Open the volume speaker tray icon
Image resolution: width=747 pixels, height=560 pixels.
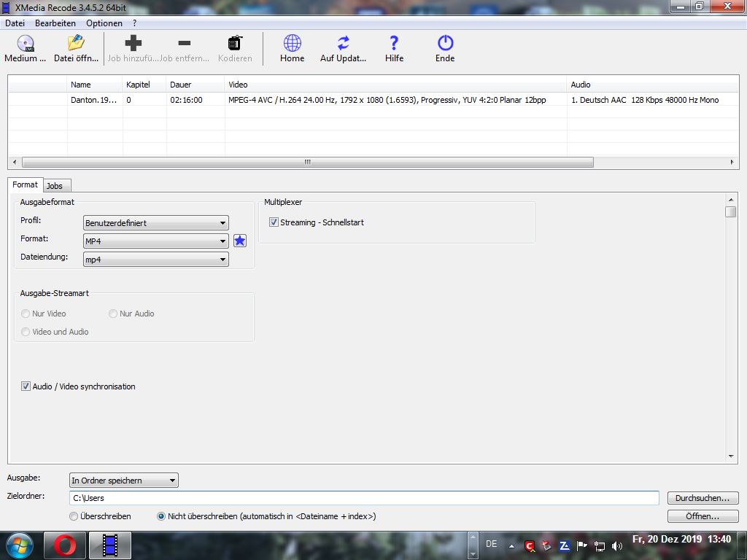[617, 546]
